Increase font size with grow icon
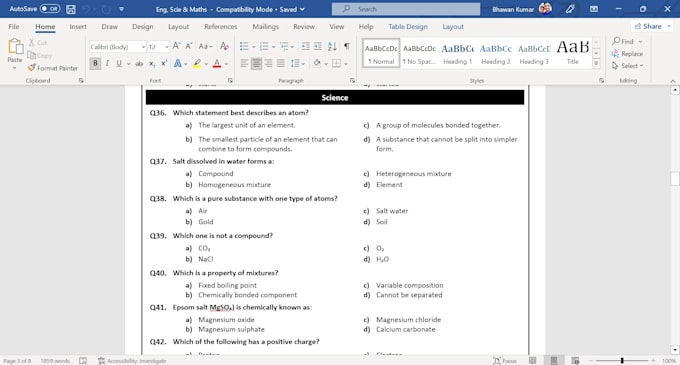 pyautogui.click(x=177, y=46)
